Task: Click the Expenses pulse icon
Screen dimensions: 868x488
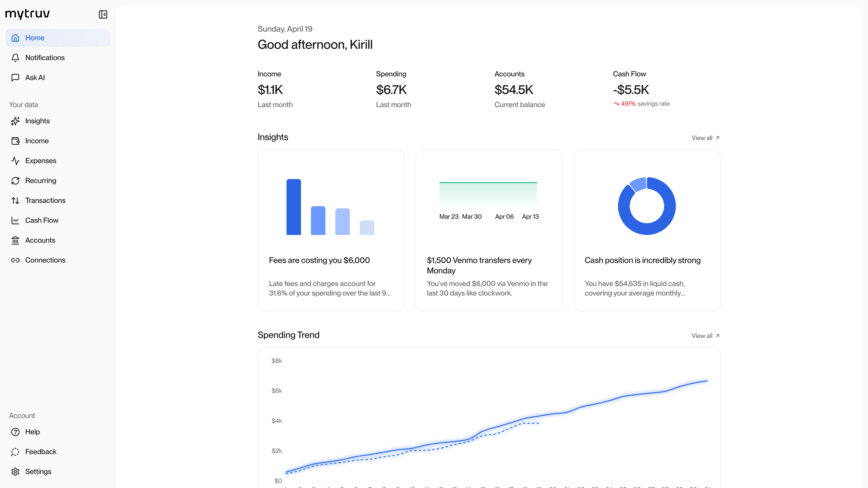Action: [15, 161]
